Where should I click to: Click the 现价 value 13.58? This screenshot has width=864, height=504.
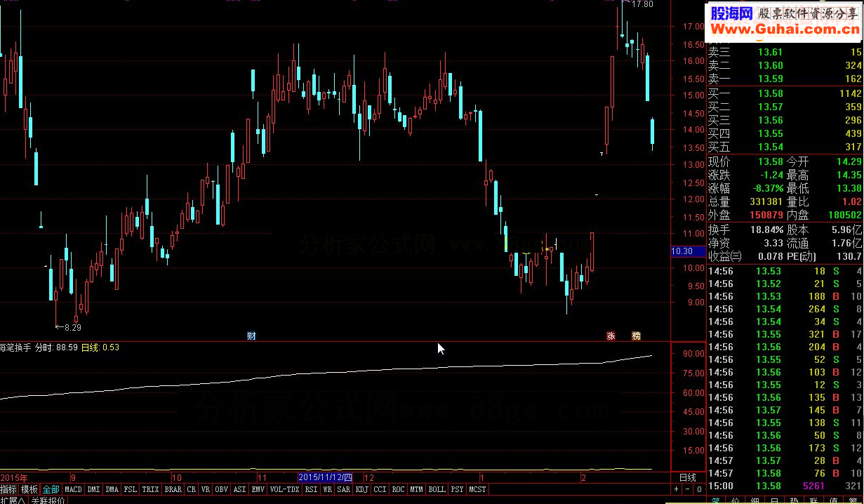tap(770, 162)
